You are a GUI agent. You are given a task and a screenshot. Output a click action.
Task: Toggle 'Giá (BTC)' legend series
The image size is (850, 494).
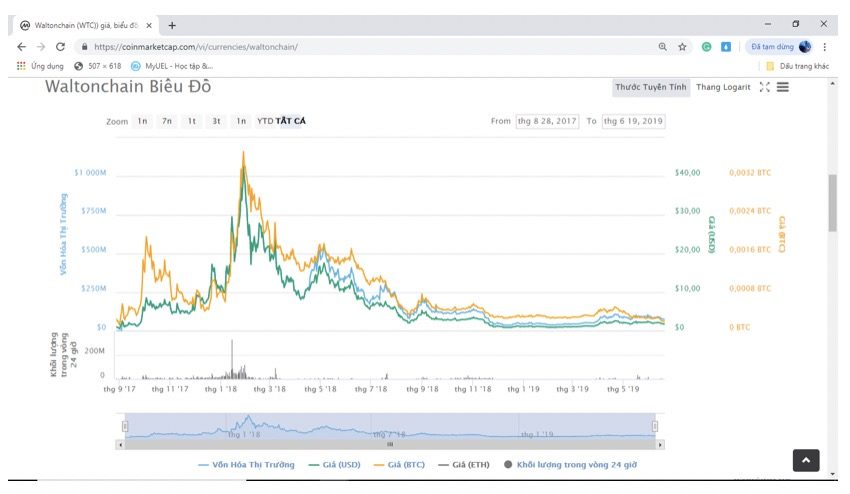[x=400, y=465]
